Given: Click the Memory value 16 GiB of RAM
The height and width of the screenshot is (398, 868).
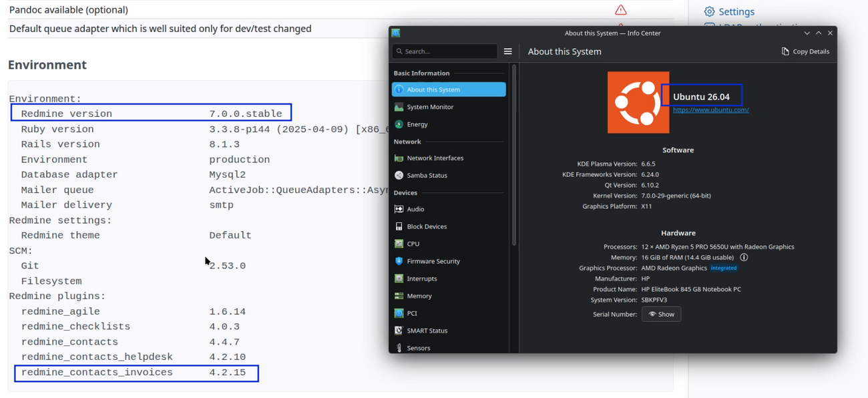Looking at the screenshot, I should click(x=688, y=257).
